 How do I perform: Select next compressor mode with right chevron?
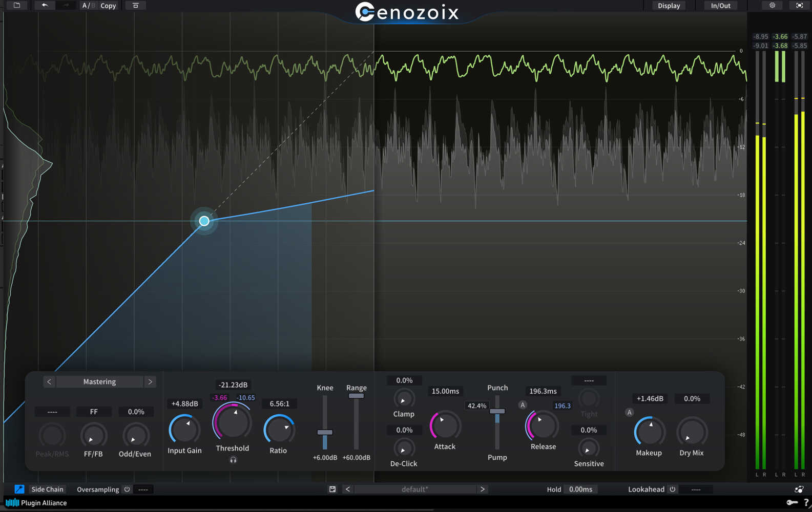point(150,382)
